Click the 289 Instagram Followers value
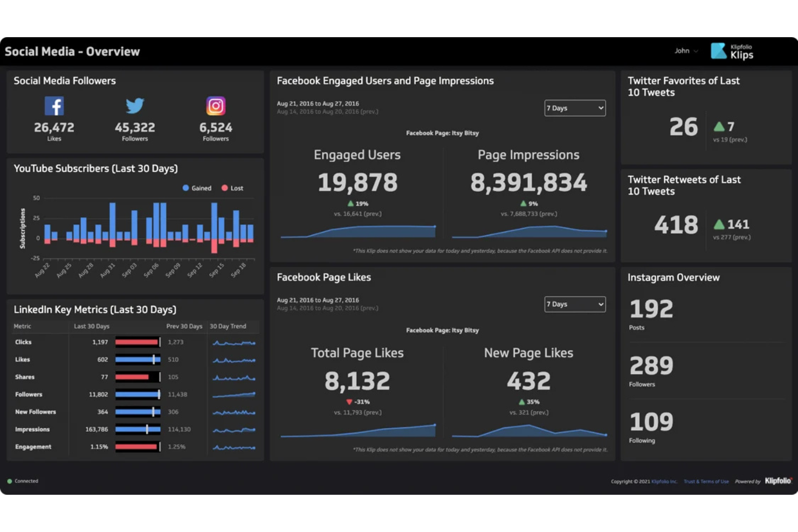Viewport: 798px width, 532px height. 651,366
